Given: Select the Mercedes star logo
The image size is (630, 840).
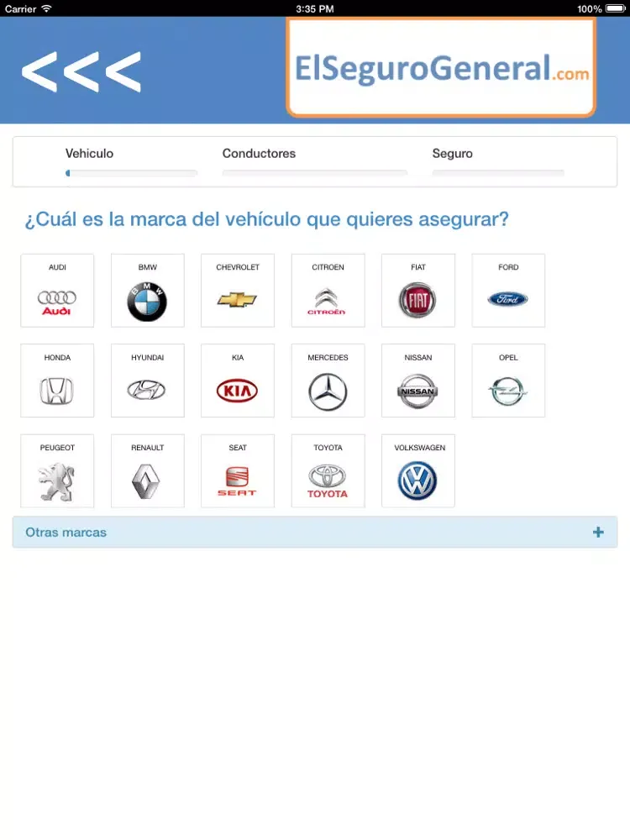Looking at the screenshot, I should (328, 391).
